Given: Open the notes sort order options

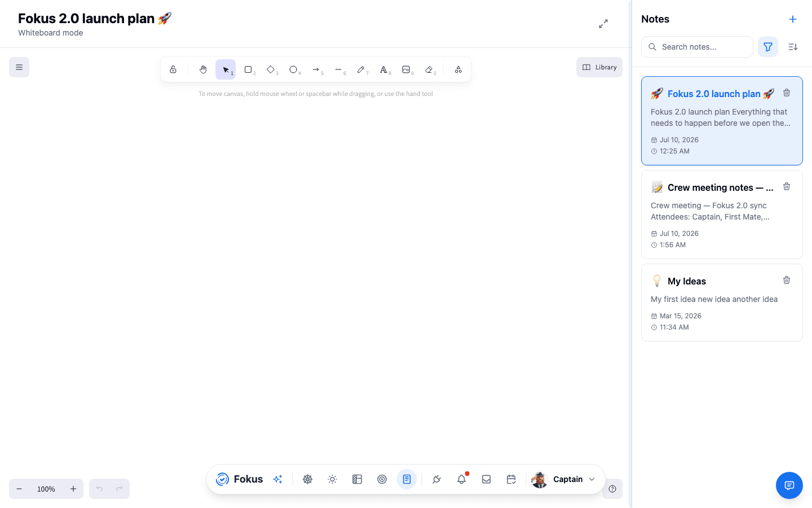Looking at the screenshot, I should pyautogui.click(x=793, y=47).
